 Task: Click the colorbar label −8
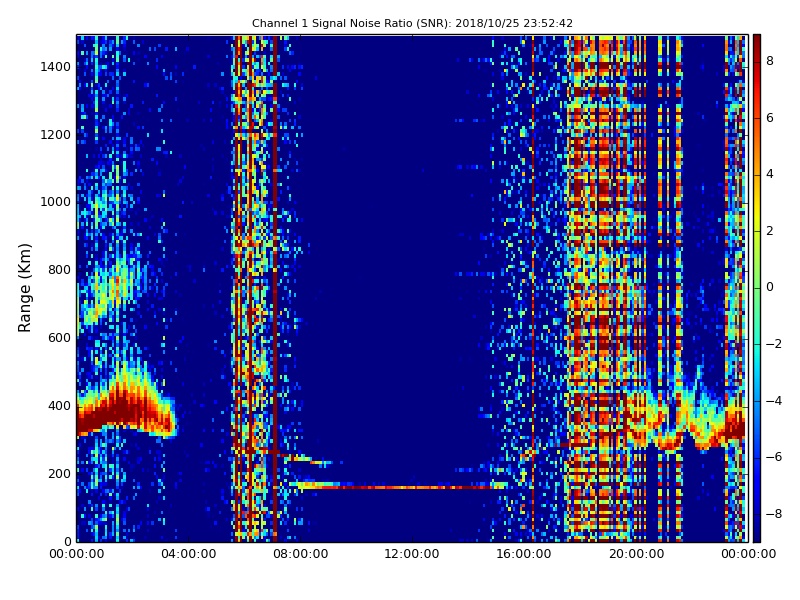click(x=774, y=513)
